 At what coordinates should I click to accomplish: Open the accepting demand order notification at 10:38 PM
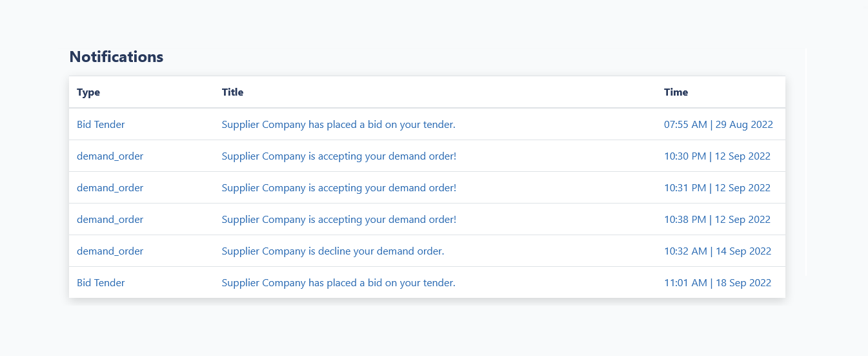(339, 219)
